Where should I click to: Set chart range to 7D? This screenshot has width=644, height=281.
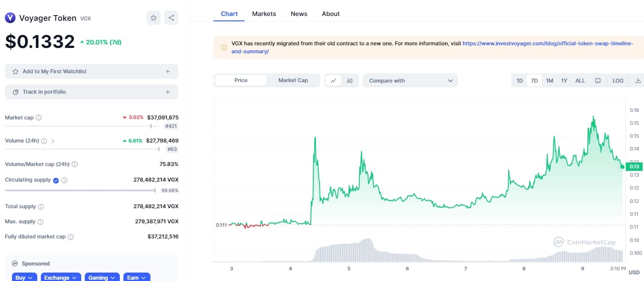coord(534,80)
